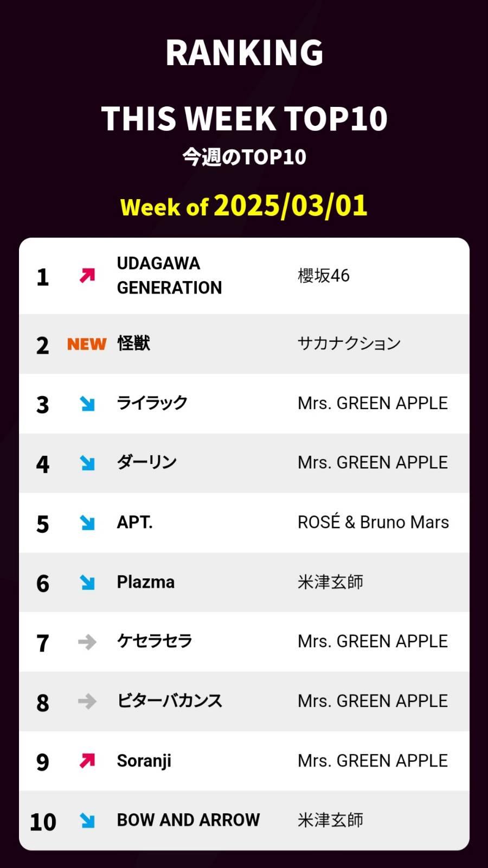
Task: Open the song title 怪獣
Action: pyautogui.click(x=133, y=343)
